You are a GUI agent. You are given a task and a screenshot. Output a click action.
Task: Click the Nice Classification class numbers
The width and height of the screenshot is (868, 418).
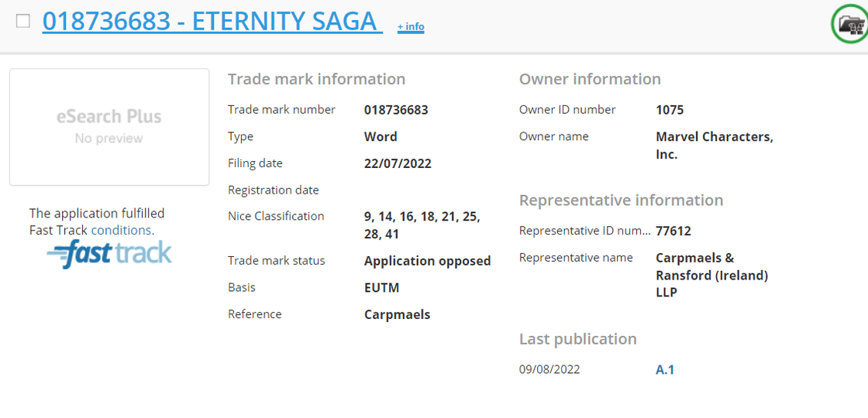422,224
